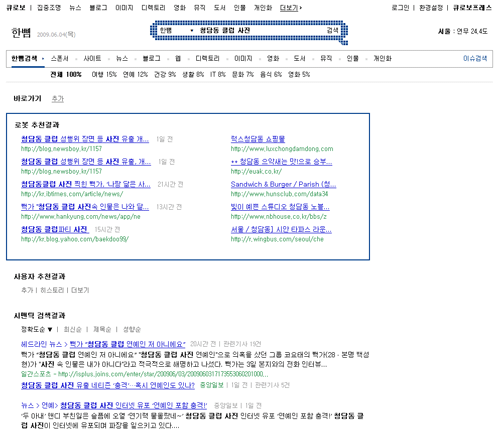The width and height of the screenshot is (500, 432).
Task: Click 관련기사 19건 related articles
Action: [x=242, y=344]
